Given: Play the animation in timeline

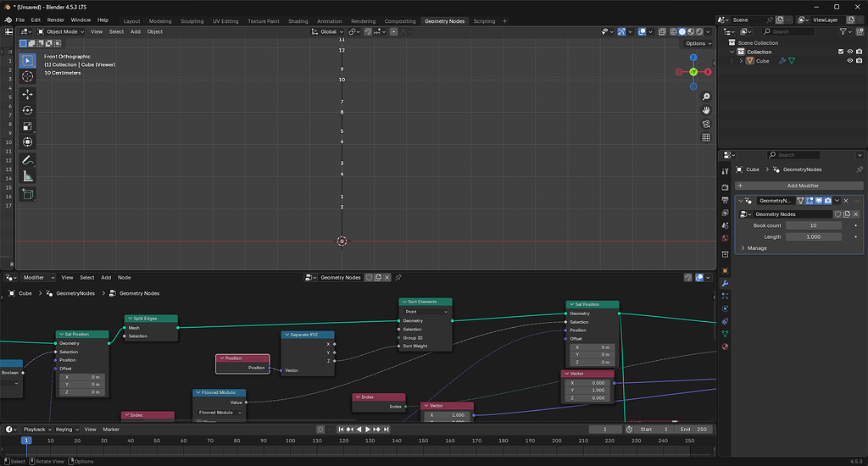Looking at the screenshot, I should click(368, 429).
